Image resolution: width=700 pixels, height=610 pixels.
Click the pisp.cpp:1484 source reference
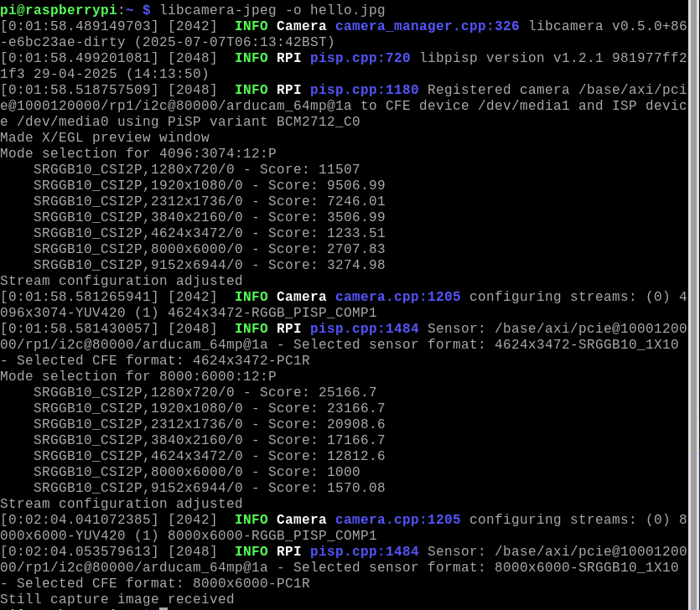pyautogui.click(x=364, y=328)
